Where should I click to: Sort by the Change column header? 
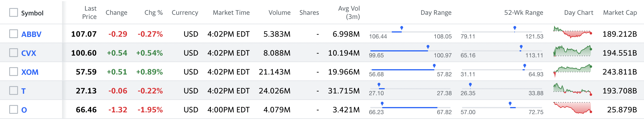pyautogui.click(x=116, y=13)
